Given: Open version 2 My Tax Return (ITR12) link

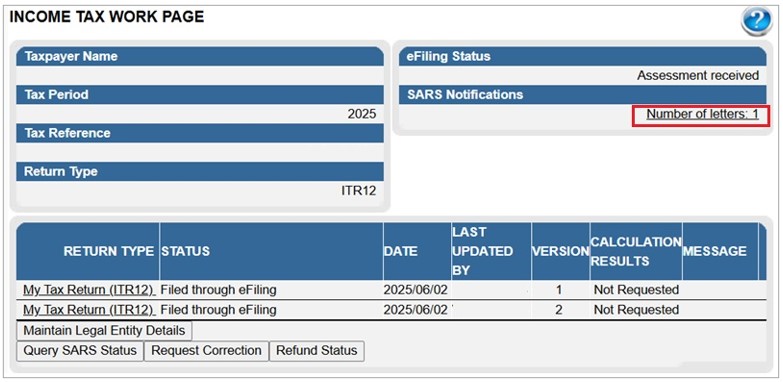Looking at the screenshot, I should 89,310.
